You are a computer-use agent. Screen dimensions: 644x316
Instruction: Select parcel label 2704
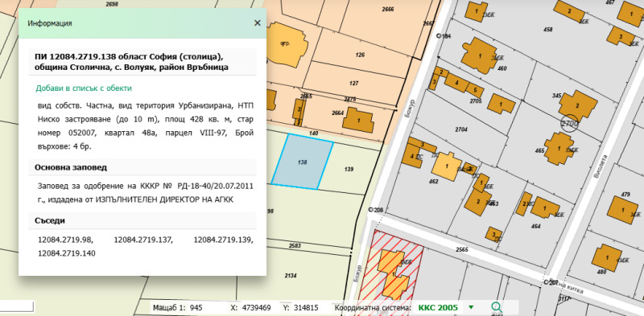click(461, 129)
